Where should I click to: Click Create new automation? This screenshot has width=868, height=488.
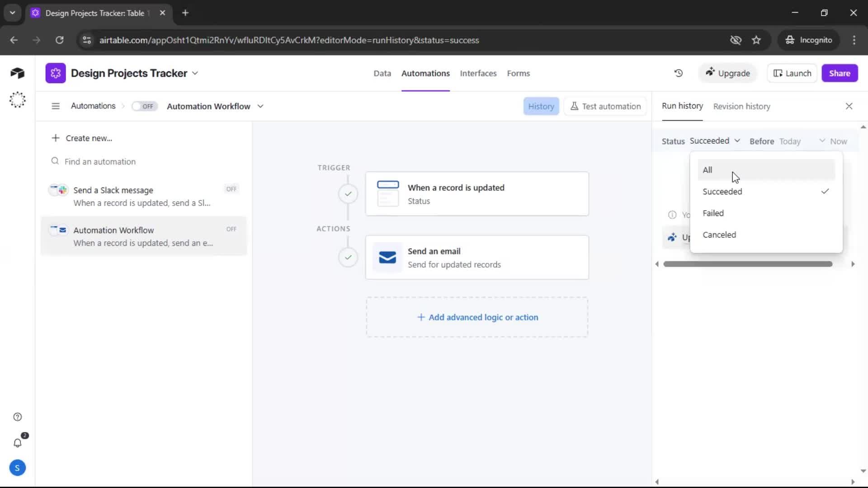pos(82,138)
